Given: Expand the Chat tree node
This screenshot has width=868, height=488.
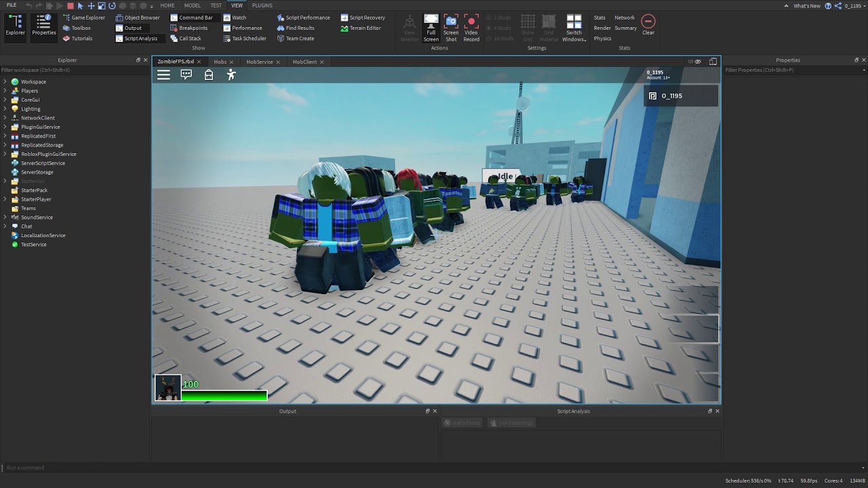Looking at the screenshot, I should pyautogui.click(x=5, y=226).
